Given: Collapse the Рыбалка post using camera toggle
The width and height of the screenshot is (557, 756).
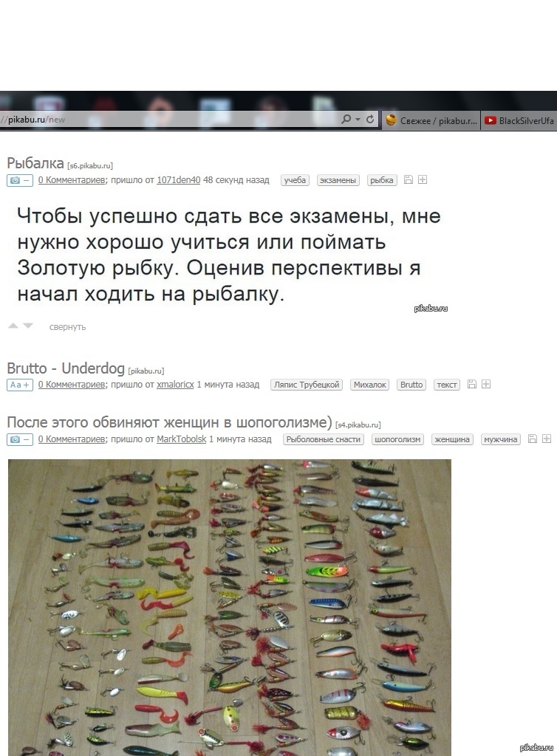Looking at the screenshot, I should click(x=20, y=180).
